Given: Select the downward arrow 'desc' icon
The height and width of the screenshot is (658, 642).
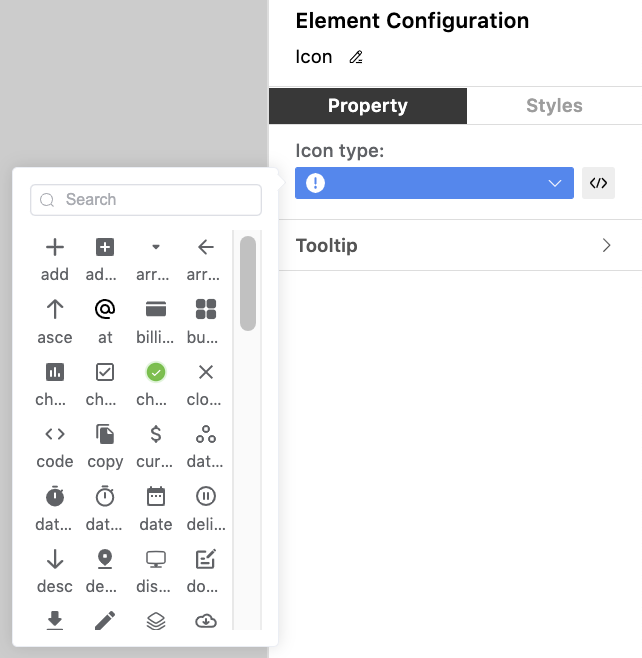Looking at the screenshot, I should [x=55, y=559].
